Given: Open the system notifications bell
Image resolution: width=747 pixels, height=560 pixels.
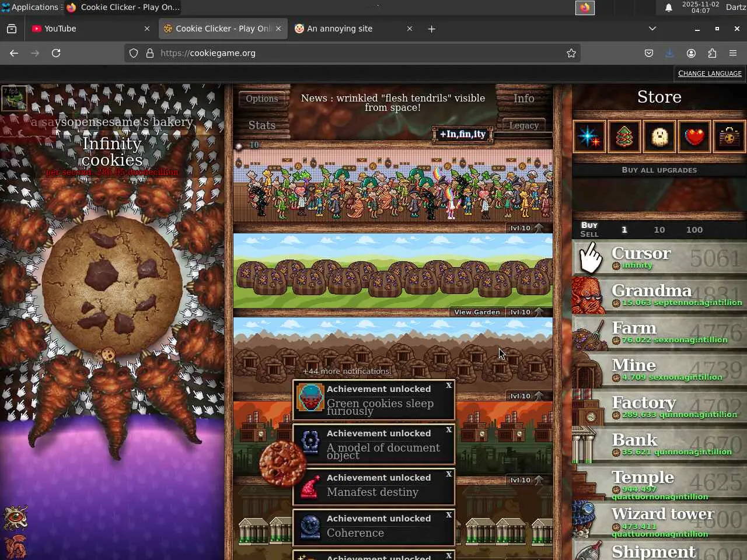Looking at the screenshot, I should pos(669,8).
